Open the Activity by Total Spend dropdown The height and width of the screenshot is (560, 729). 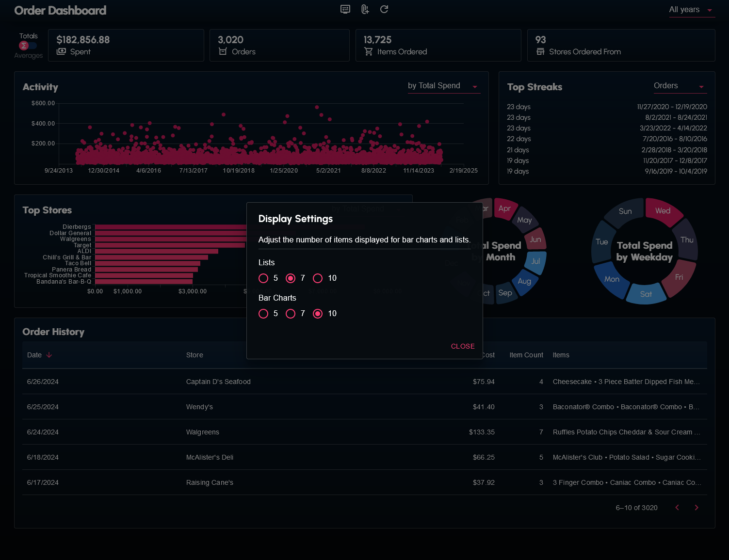pos(443,86)
